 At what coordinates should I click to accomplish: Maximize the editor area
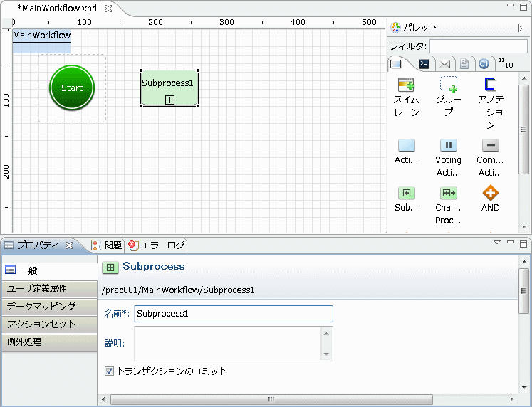click(x=523, y=6)
